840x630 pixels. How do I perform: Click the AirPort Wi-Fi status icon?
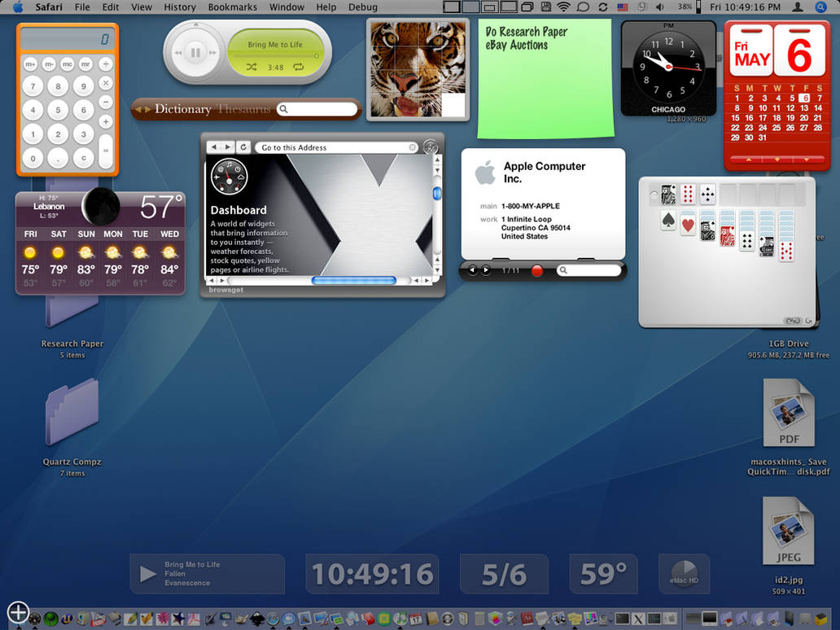pos(563,7)
